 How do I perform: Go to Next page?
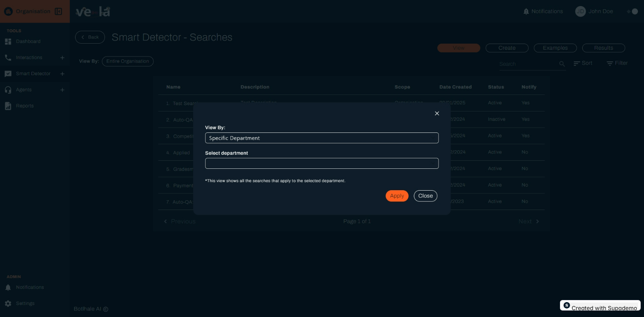(x=529, y=221)
